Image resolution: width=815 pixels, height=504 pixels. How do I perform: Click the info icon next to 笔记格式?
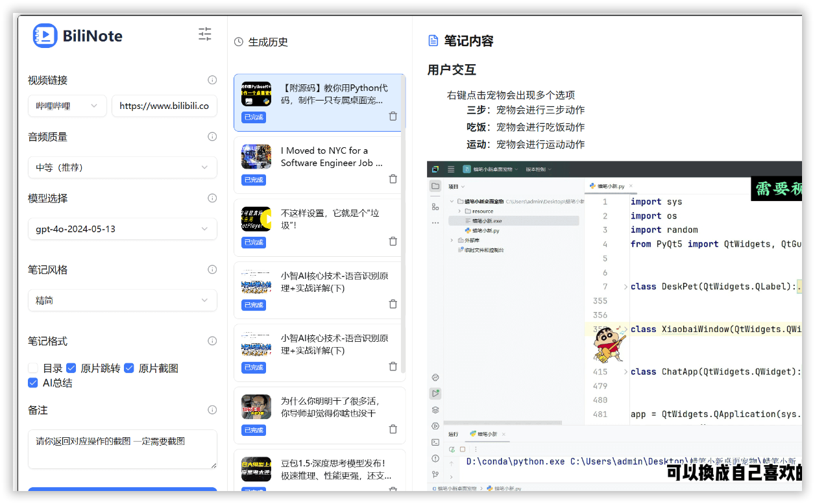click(x=212, y=341)
